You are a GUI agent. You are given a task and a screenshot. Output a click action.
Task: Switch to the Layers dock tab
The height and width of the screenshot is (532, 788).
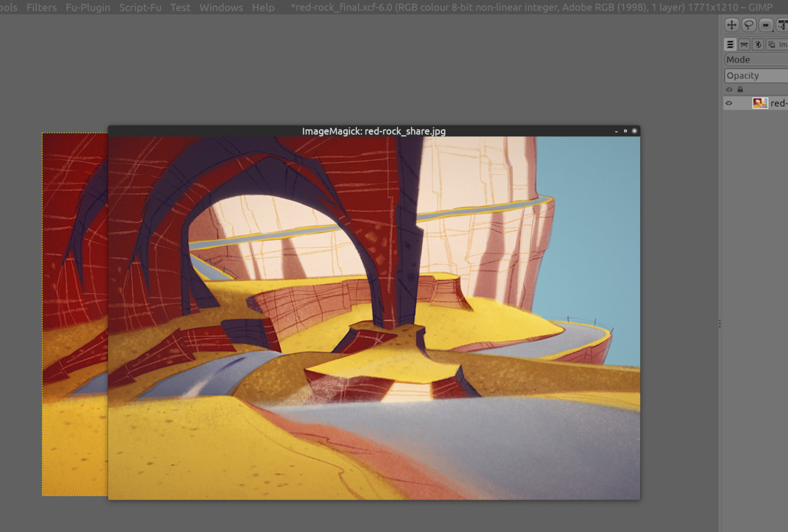tap(730, 44)
